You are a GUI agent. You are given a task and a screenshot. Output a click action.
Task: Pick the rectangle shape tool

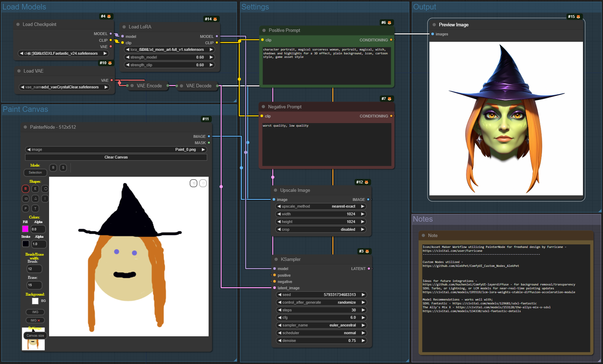point(26,198)
